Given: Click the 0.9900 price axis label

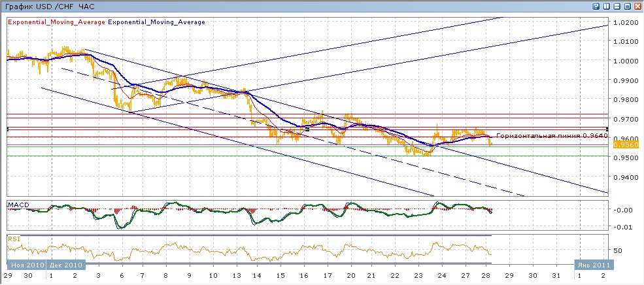Looking at the screenshot, I should pos(624,80).
